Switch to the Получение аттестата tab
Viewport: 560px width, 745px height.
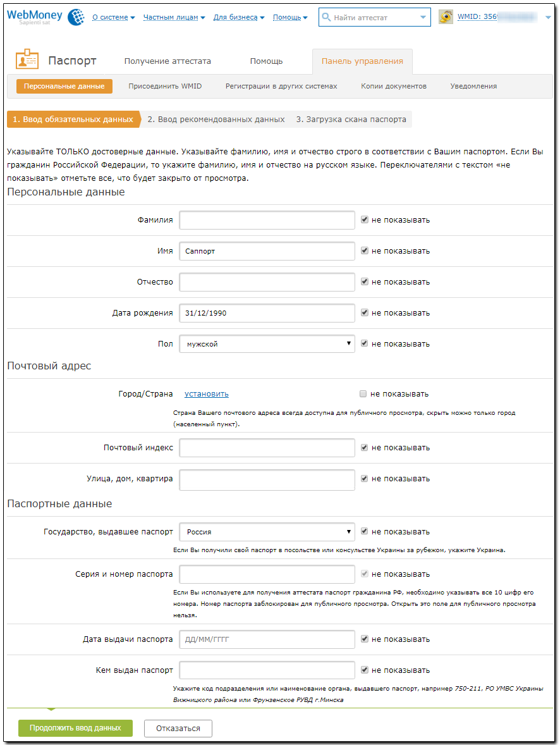point(167,61)
